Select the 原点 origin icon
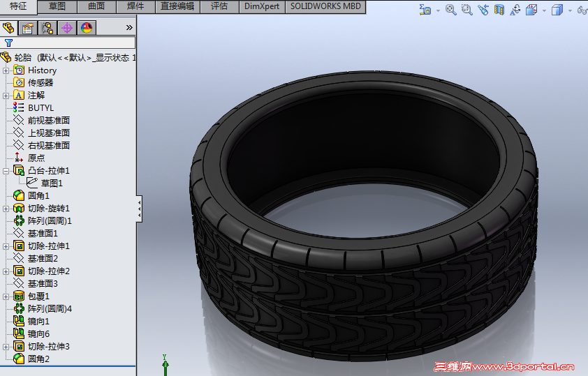The image size is (588, 376). pyautogui.click(x=19, y=158)
